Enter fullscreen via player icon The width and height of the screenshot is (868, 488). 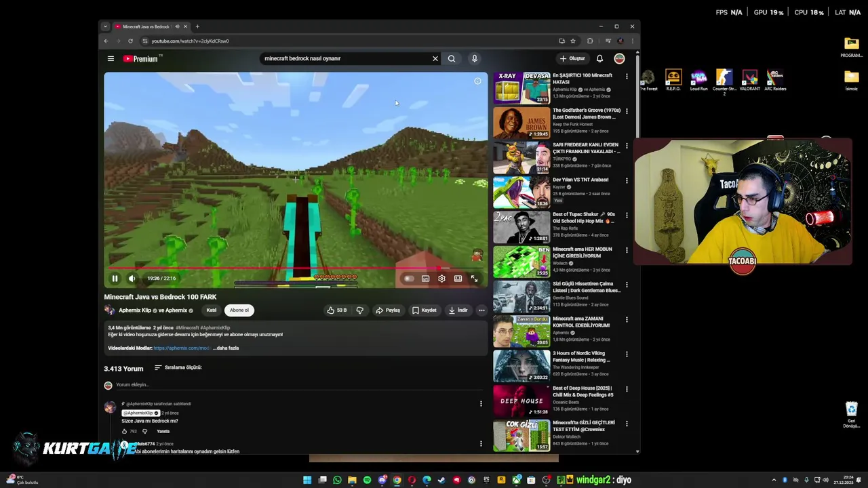474,279
